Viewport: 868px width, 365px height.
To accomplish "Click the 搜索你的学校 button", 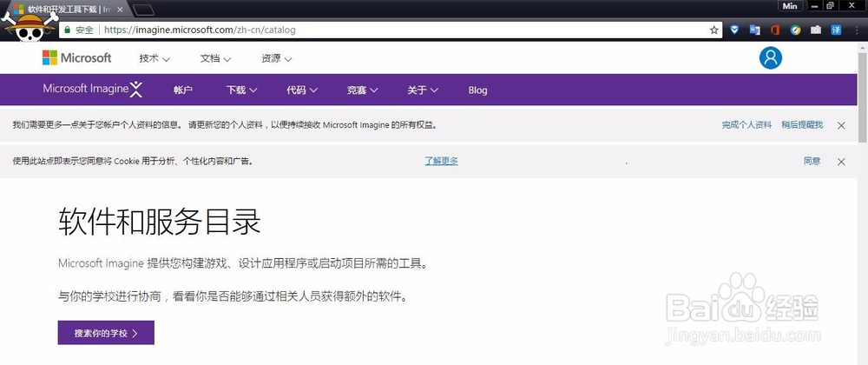I will point(106,333).
